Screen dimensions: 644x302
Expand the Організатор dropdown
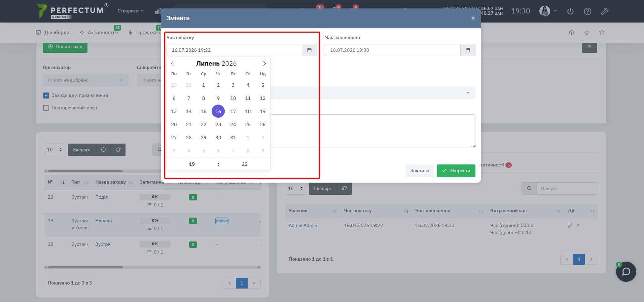point(86,80)
